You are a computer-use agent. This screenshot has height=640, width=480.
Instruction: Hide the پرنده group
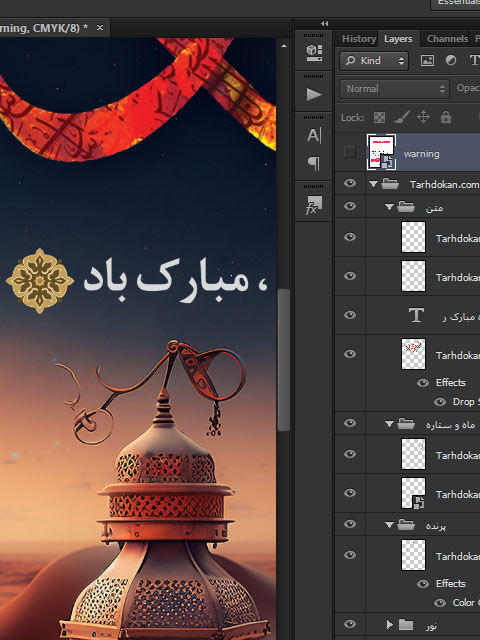(350, 524)
